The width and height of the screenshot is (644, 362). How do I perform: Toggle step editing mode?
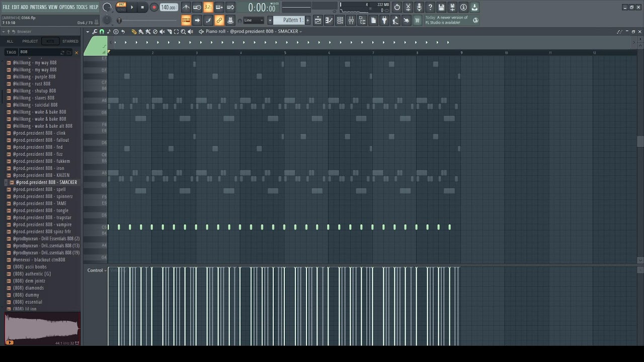[x=208, y=20]
